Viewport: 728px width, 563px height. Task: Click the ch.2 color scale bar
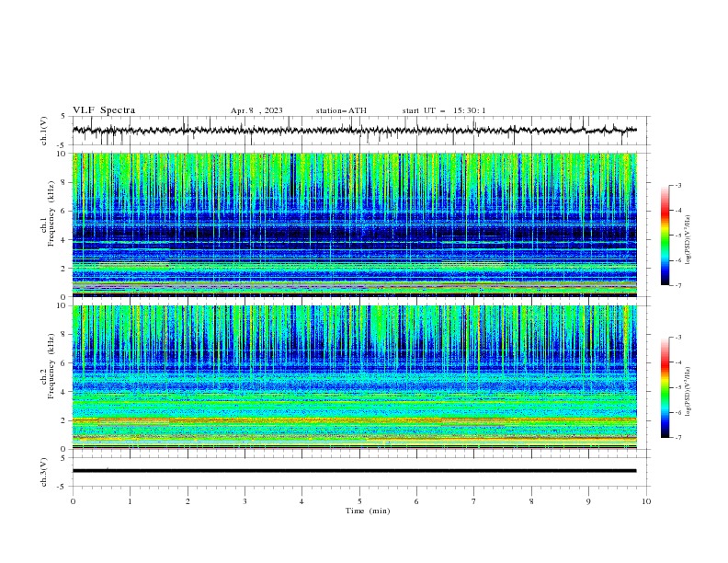[x=665, y=387]
